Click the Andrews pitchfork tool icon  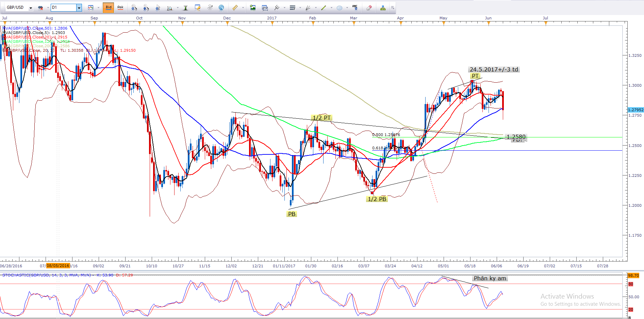[277, 7]
